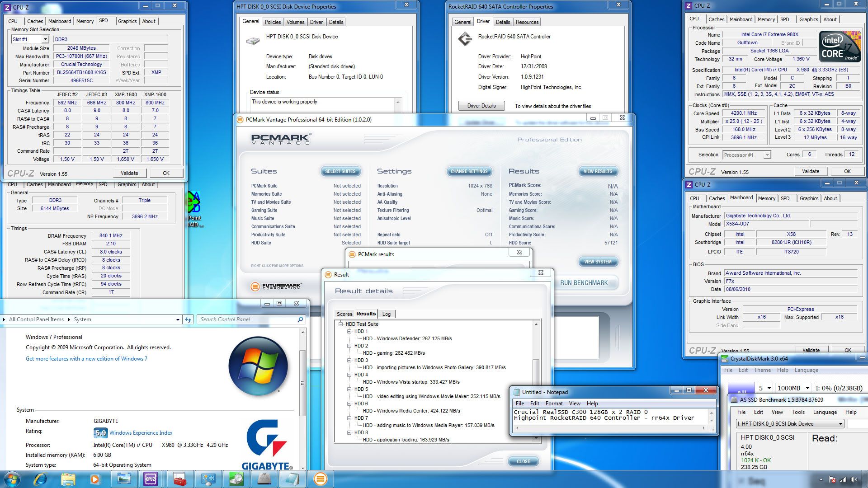Open Tools menu in AS SSD Benchmark

coord(798,412)
